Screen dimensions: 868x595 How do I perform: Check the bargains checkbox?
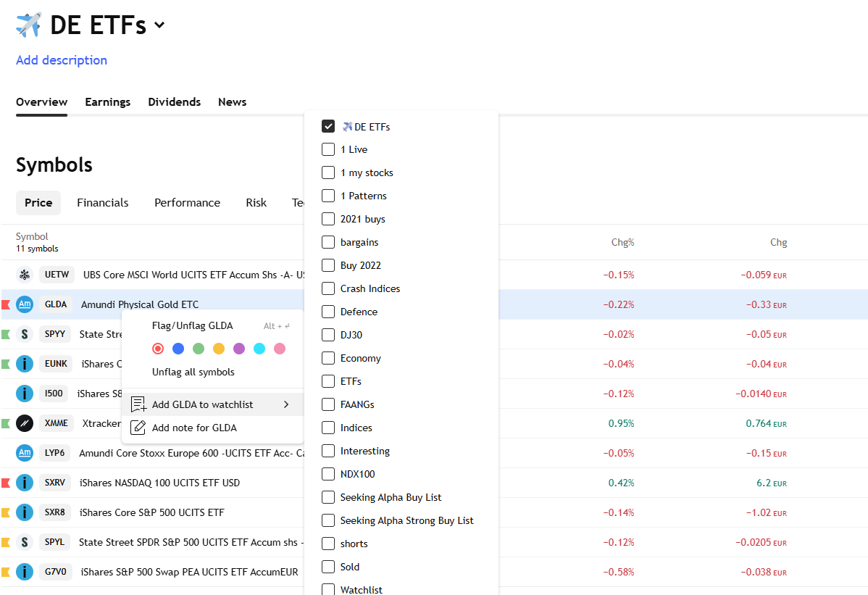328,243
